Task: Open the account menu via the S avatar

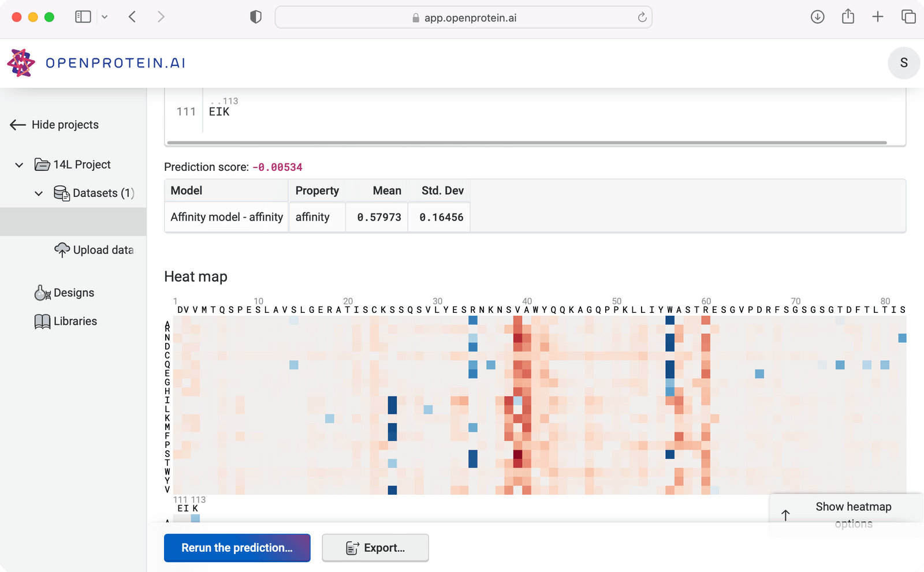Action: 903,63
